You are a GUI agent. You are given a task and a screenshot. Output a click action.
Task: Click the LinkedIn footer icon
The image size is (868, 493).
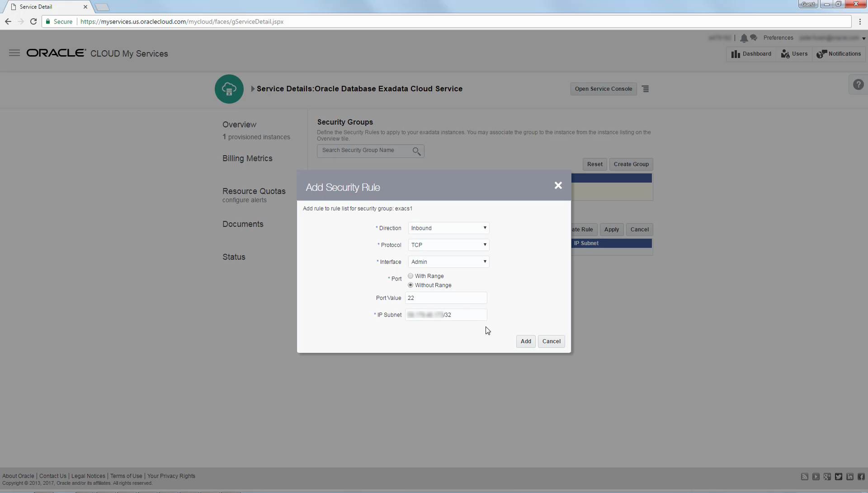coord(850,477)
